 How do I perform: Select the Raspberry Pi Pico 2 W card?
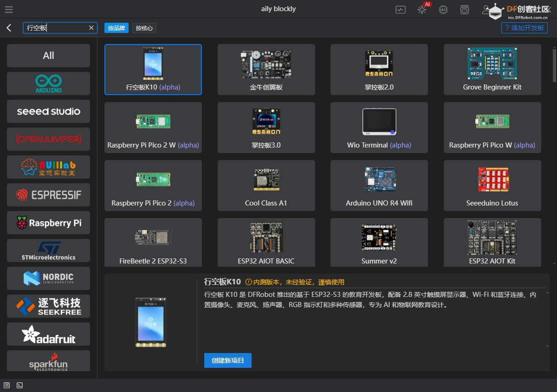[153, 128]
